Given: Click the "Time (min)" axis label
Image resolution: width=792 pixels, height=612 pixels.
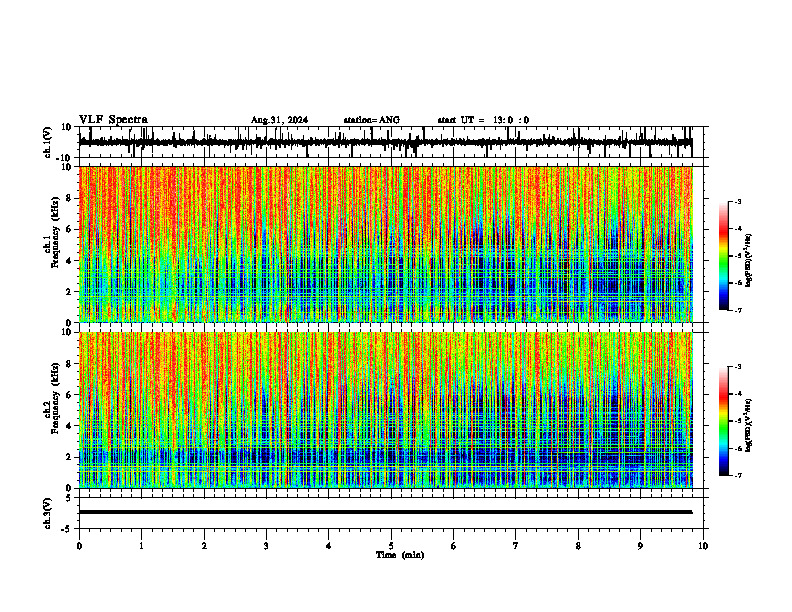Looking at the screenshot, I should pyautogui.click(x=400, y=555).
